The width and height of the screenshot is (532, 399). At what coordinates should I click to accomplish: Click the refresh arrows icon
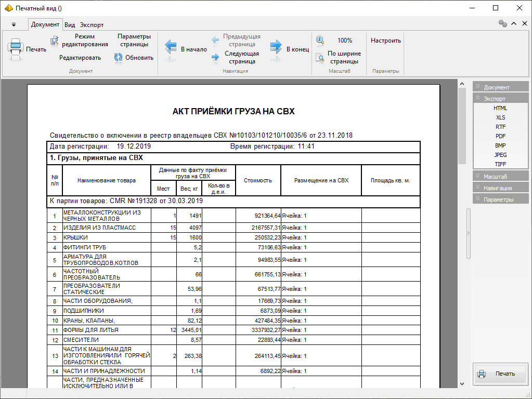[118, 58]
